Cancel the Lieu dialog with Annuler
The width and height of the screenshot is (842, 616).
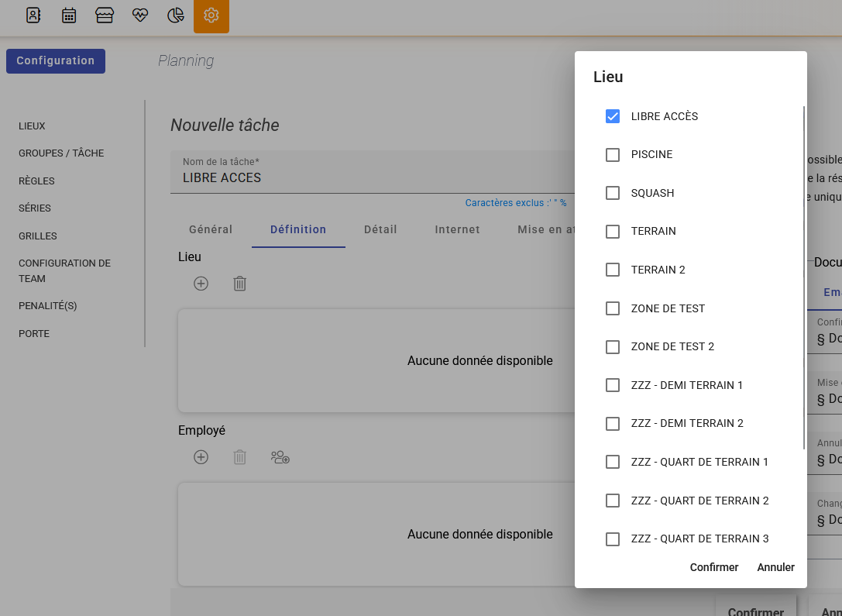click(x=775, y=567)
